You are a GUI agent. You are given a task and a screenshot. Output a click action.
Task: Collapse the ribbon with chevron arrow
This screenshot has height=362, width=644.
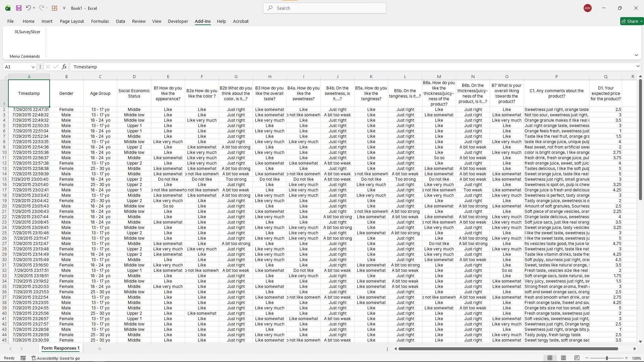(636, 55)
